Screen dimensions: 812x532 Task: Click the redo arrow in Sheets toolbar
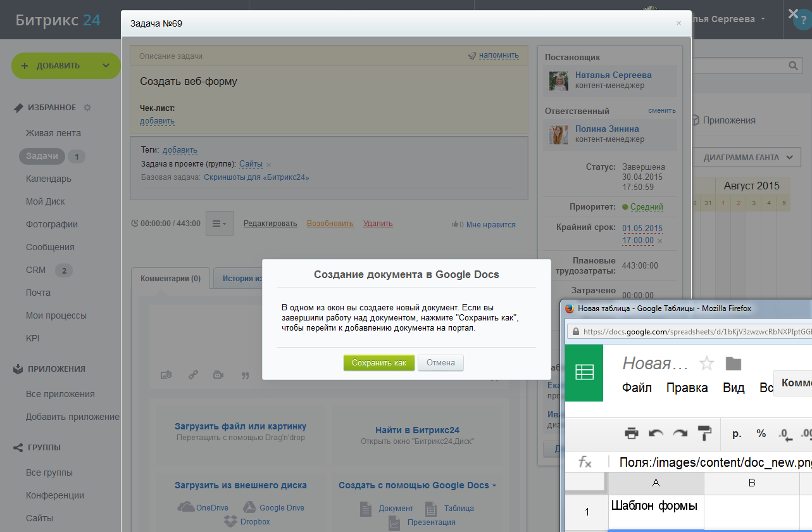click(x=680, y=434)
